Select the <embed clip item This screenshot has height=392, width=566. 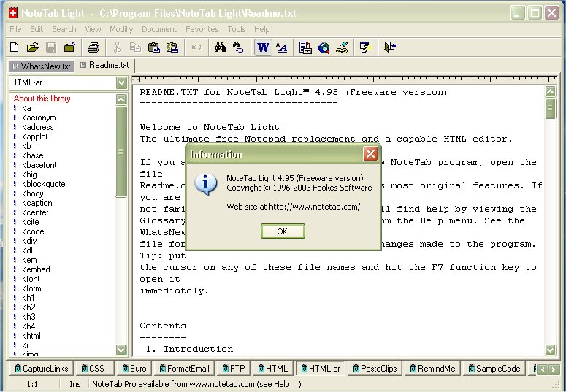click(36, 269)
